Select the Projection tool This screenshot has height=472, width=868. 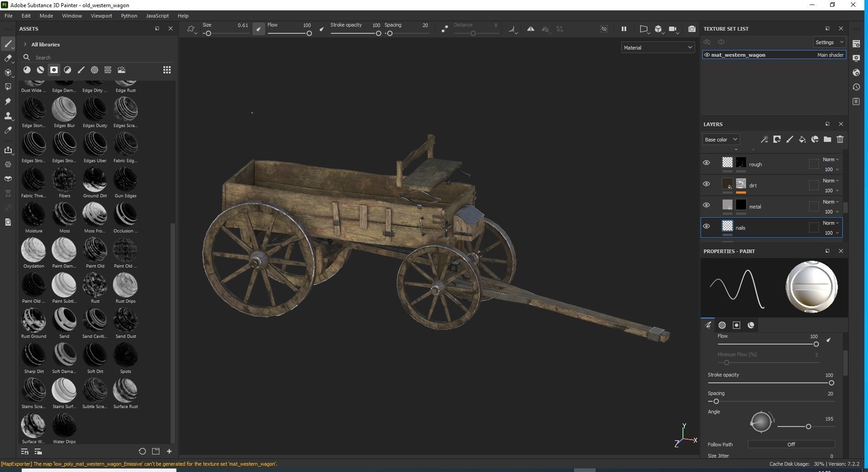point(8,73)
